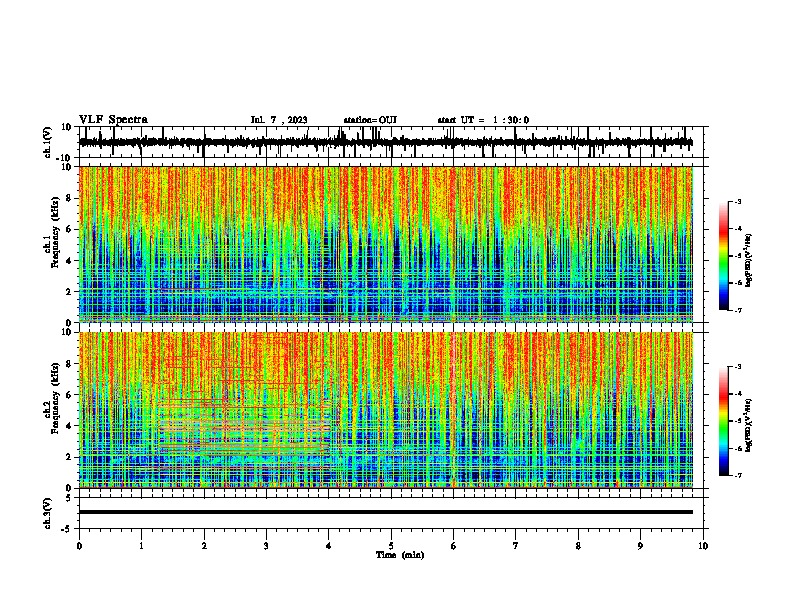The image size is (792, 612).
Task: Select the "Time (min)" axis label
Action: point(400,555)
